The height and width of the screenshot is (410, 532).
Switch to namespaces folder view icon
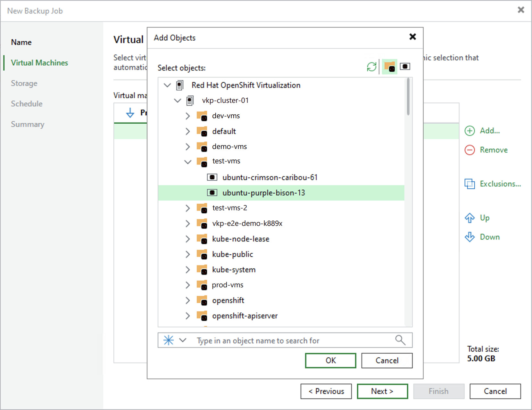[389, 67]
